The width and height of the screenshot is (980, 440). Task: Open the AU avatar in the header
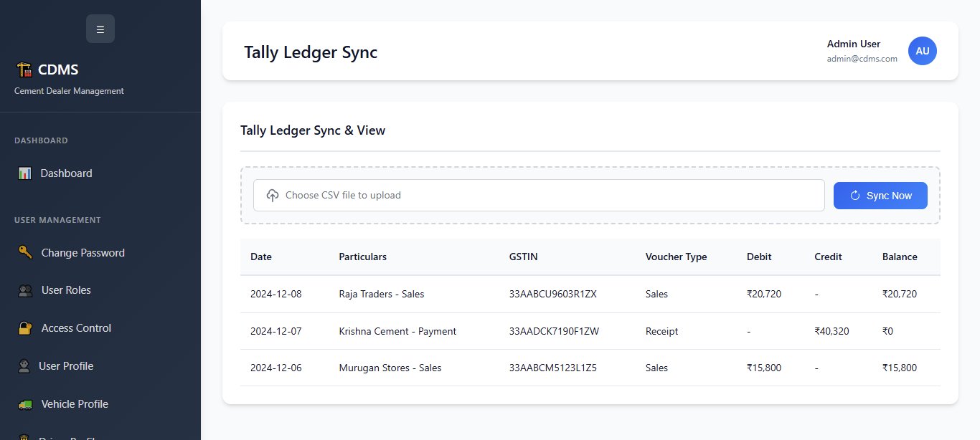[923, 51]
